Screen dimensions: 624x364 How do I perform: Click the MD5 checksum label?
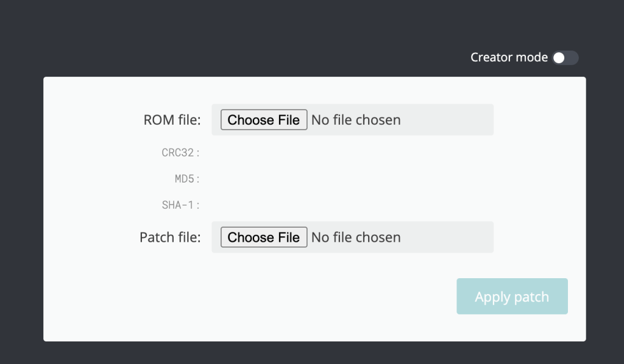click(x=187, y=179)
